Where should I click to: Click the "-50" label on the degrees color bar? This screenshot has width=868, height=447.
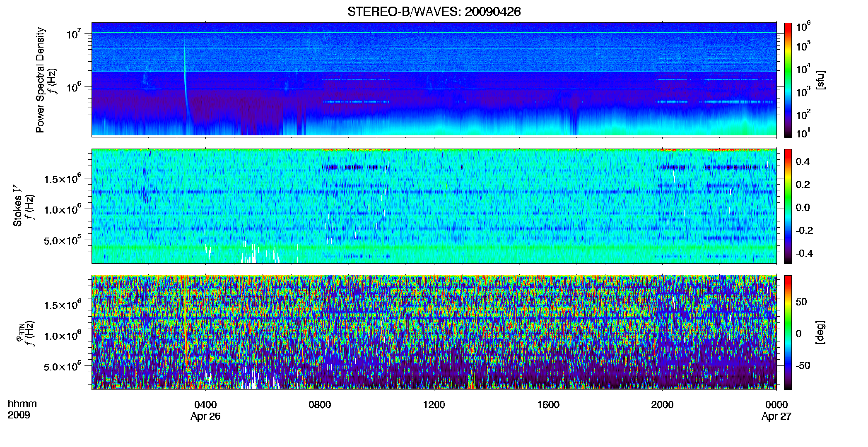(x=803, y=365)
